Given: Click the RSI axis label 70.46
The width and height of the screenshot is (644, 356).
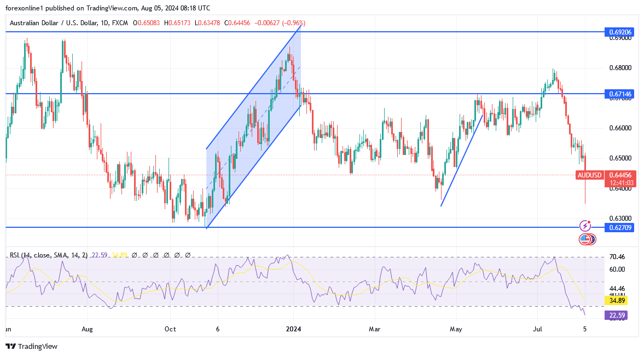Looking at the screenshot, I should pos(617,257).
